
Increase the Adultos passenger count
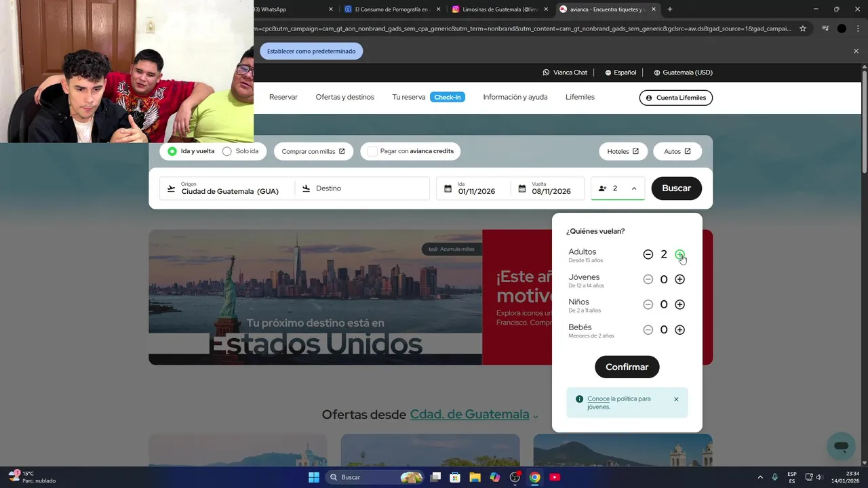pos(679,254)
